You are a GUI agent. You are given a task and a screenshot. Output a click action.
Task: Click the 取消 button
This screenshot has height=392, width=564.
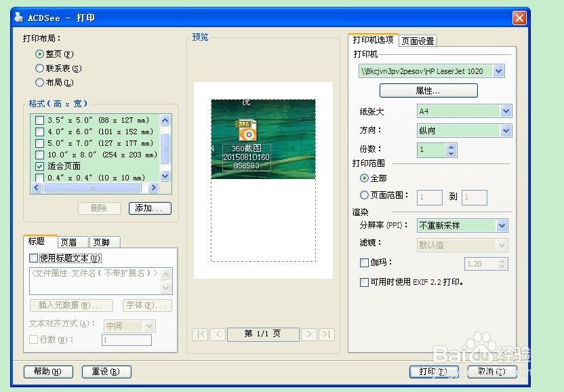point(492,372)
